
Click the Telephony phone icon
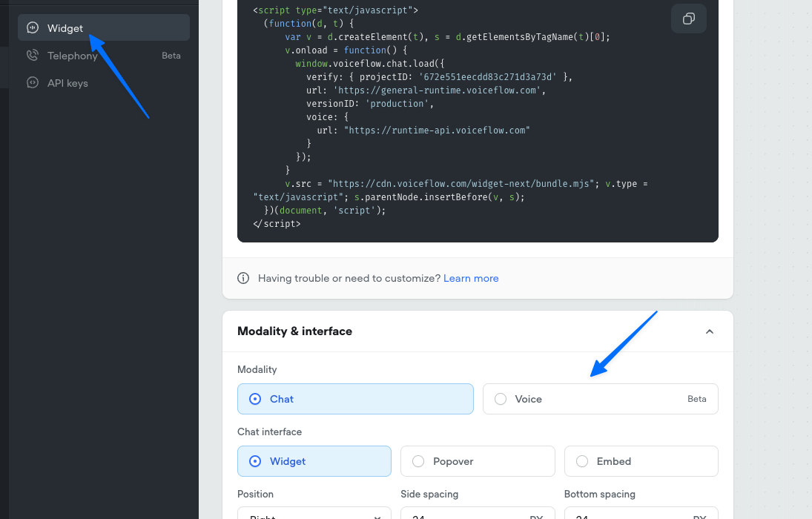33,56
